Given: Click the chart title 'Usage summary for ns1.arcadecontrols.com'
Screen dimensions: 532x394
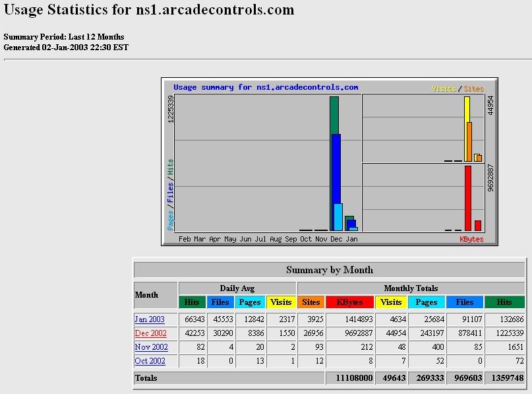Looking at the screenshot, I should [266, 87].
